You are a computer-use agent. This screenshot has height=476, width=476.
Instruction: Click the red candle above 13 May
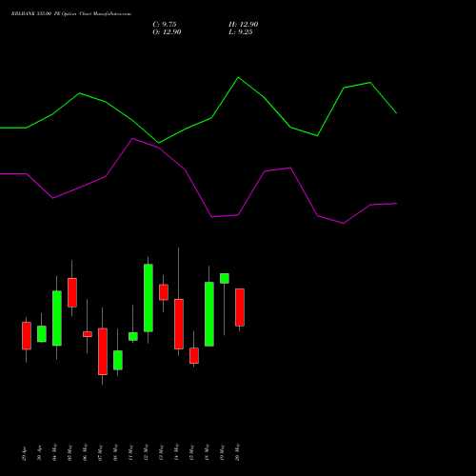pos(164,292)
